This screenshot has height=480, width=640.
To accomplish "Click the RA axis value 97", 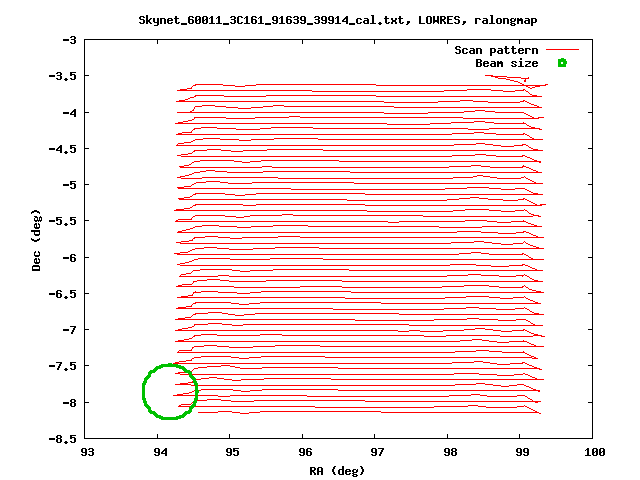I will pos(377,452).
